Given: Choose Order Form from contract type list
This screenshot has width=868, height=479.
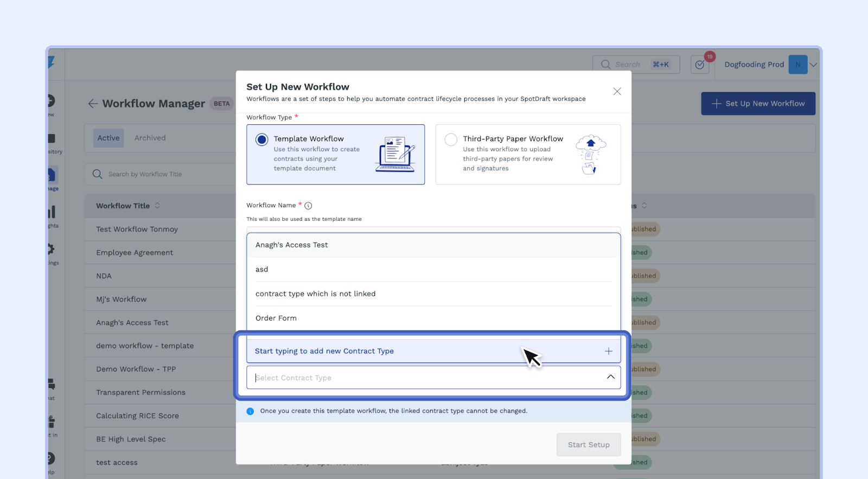Looking at the screenshot, I should 276,318.
